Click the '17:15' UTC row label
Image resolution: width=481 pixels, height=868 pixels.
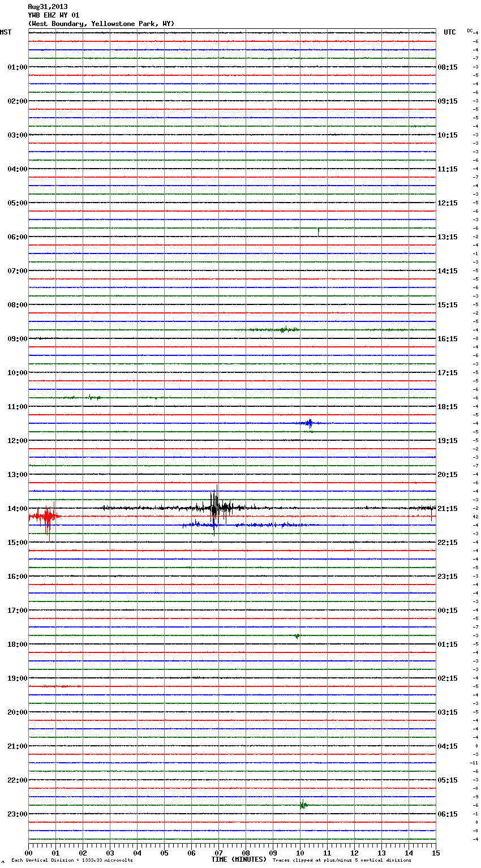tap(448, 373)
